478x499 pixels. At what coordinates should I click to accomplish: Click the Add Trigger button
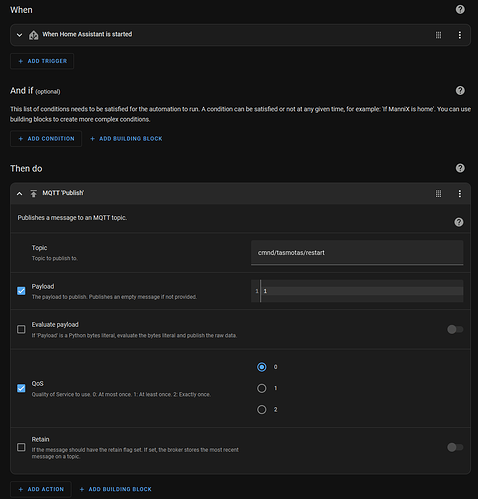pyautogui.click(x=42, y=61)
